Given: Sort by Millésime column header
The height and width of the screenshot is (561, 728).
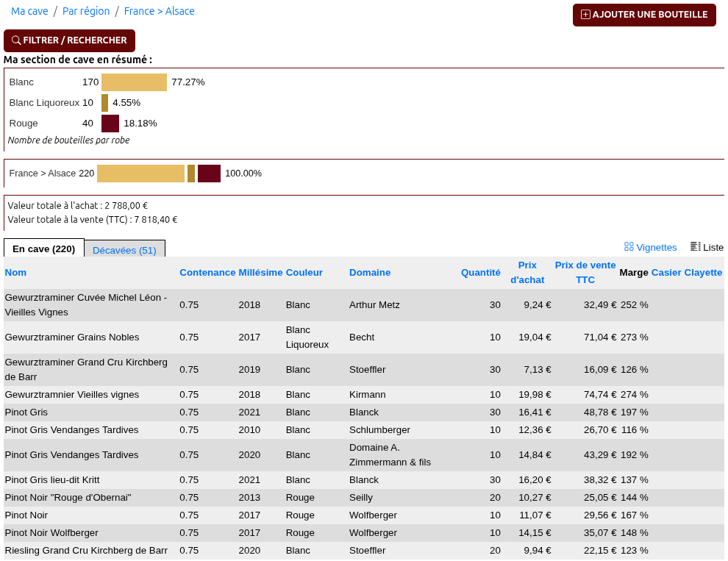Looking at the screenshot, I should coord(260,272).
